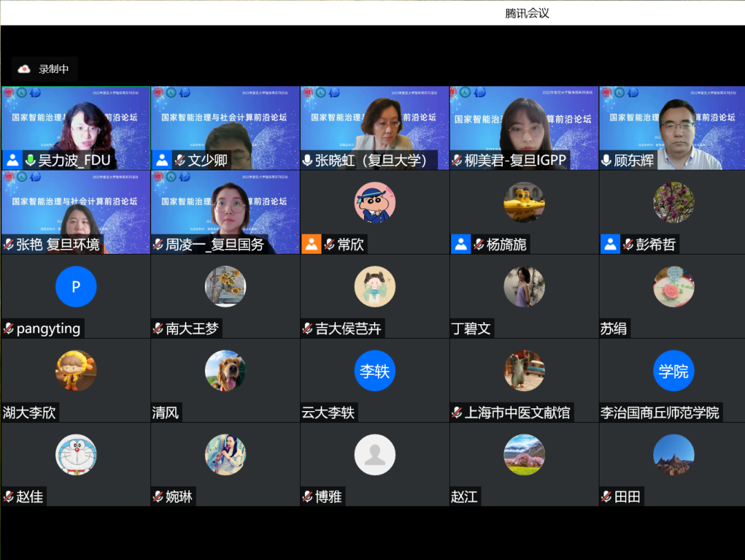The width and height of the screenshot is (745, 560).
Task: Click the blue person icon beside 文少卿
Action: pyautogui.click(x=161, y=161)
